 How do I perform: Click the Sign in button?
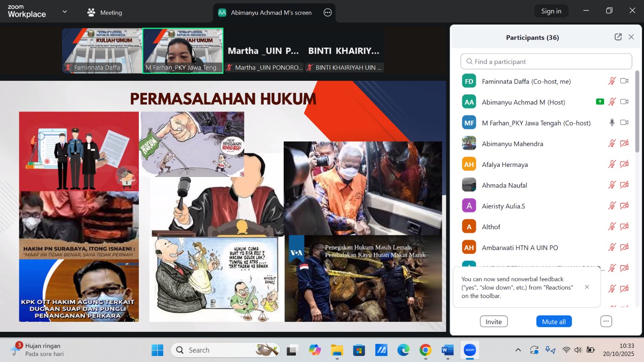click(x=551, y=11)
